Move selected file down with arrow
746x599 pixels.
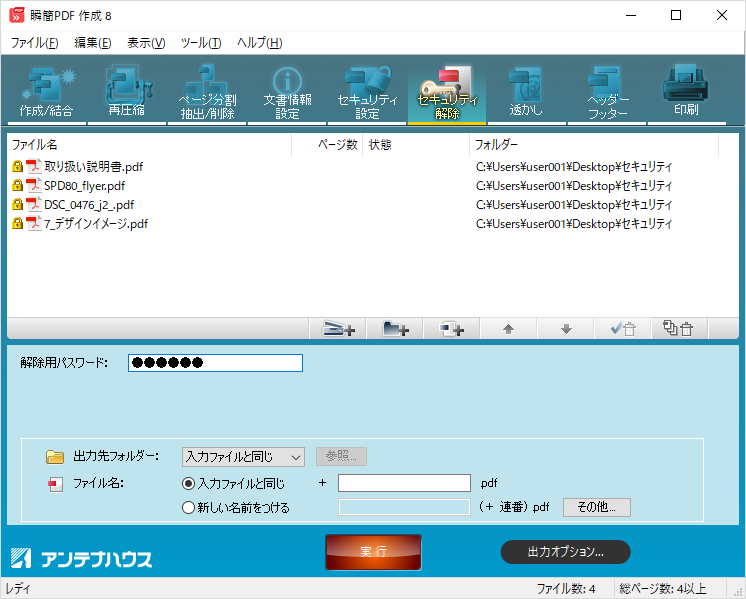point(566,329)
